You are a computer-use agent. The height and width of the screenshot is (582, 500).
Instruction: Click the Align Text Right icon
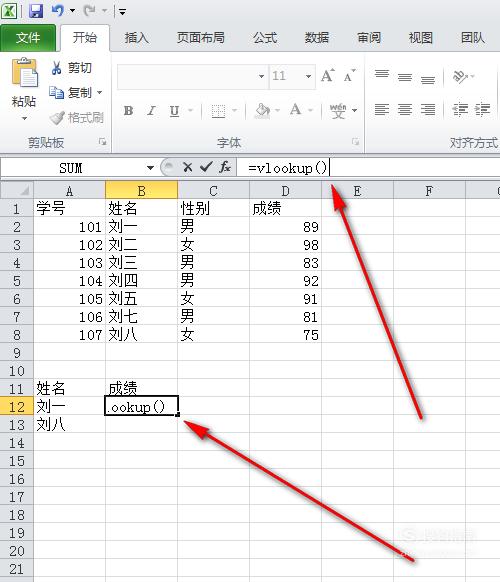pos(428,110)
